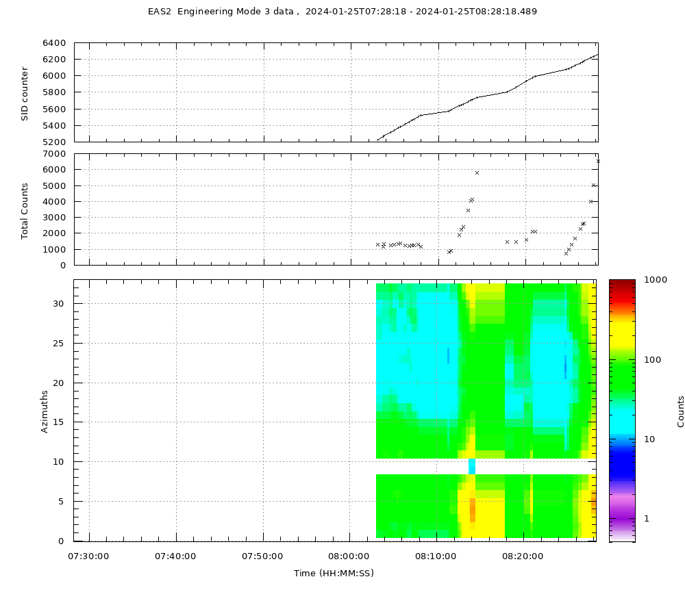Screen dimensions: 685x616
Task: Select the 30 tick on Azimuths axis
Action: [58, 303]
